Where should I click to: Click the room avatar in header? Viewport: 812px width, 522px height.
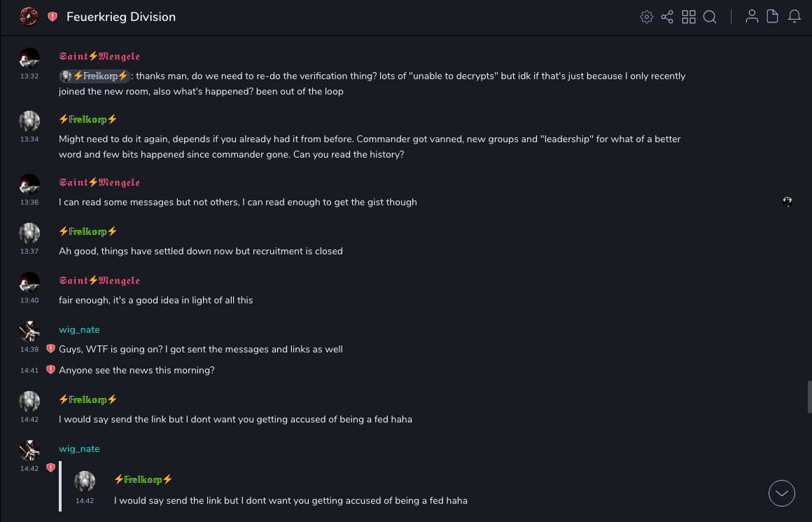coord(29,17)
